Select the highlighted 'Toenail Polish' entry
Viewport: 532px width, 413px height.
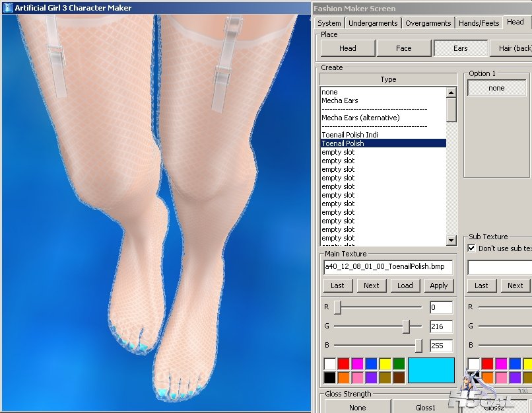tap(383, 143)
